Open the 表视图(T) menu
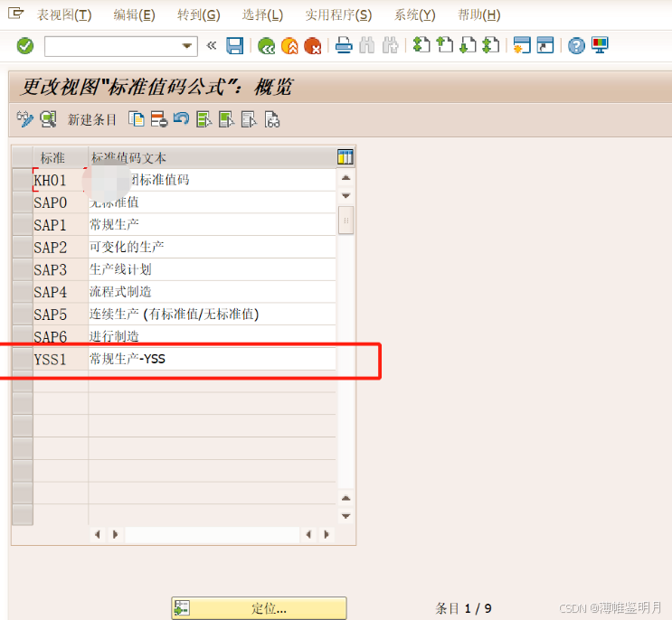The image size is (672, 620). pos(64,15)
